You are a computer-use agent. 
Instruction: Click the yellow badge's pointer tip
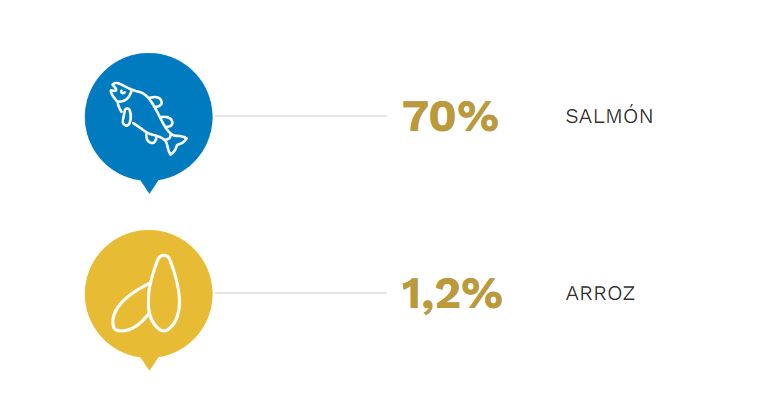[149, 365]
